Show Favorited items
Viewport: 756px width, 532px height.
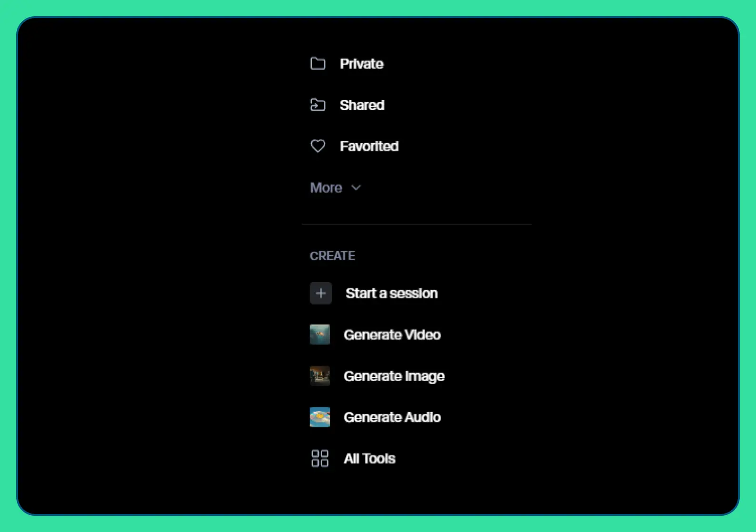point(369,147)
